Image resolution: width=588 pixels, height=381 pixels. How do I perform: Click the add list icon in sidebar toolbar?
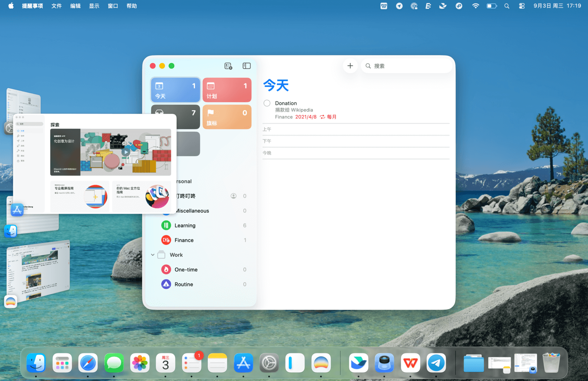click(228, 66)
